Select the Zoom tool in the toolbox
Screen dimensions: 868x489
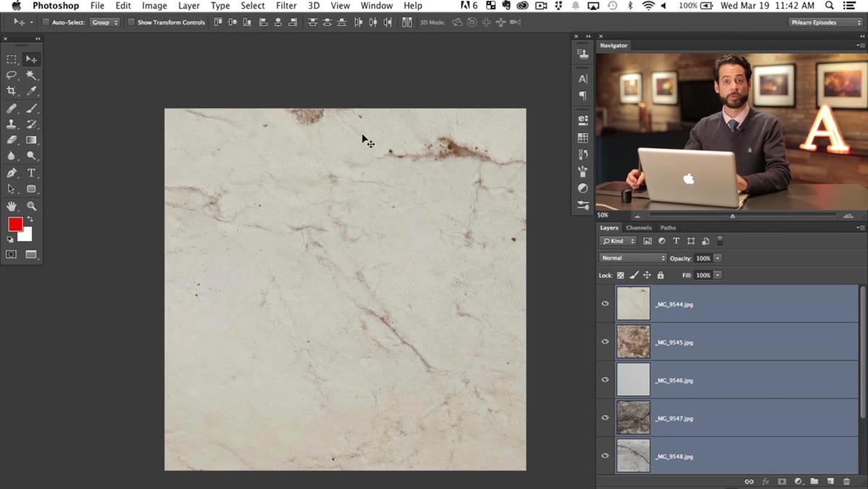tap(31, 206)
